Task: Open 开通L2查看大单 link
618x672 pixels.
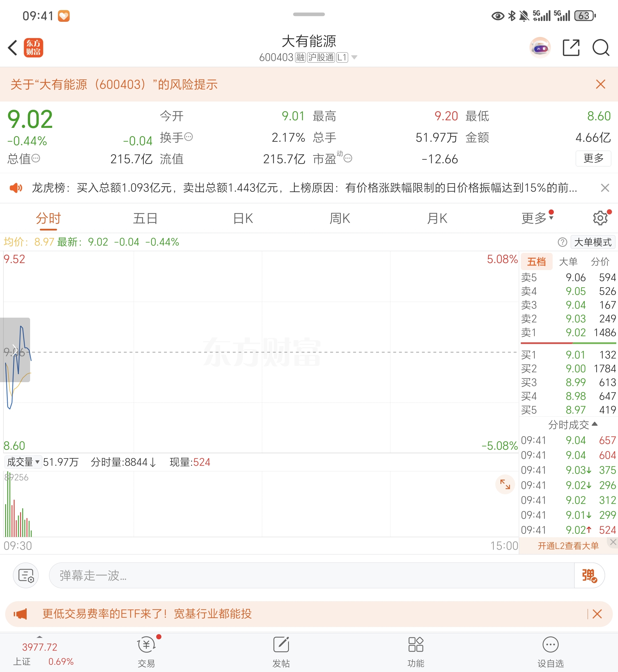Action: pos(568,546)
